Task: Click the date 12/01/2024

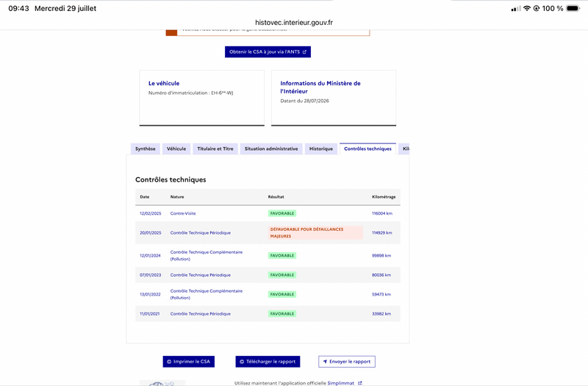Action: point(150,255)
